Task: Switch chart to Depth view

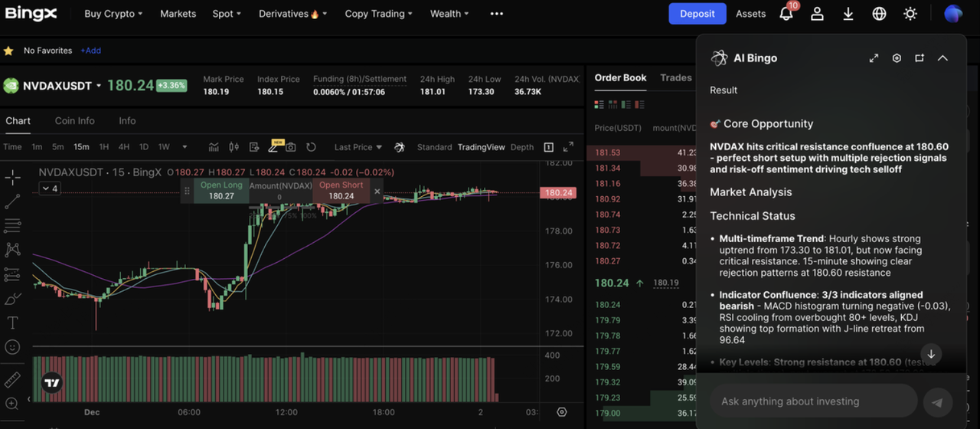Action: click(x=521, y=147)
